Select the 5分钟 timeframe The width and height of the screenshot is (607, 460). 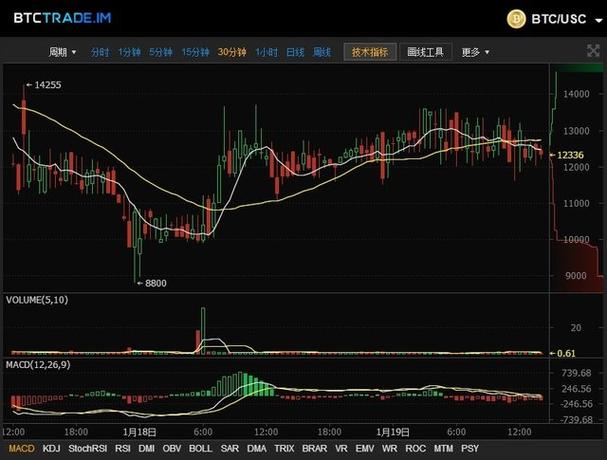[161, 52]
